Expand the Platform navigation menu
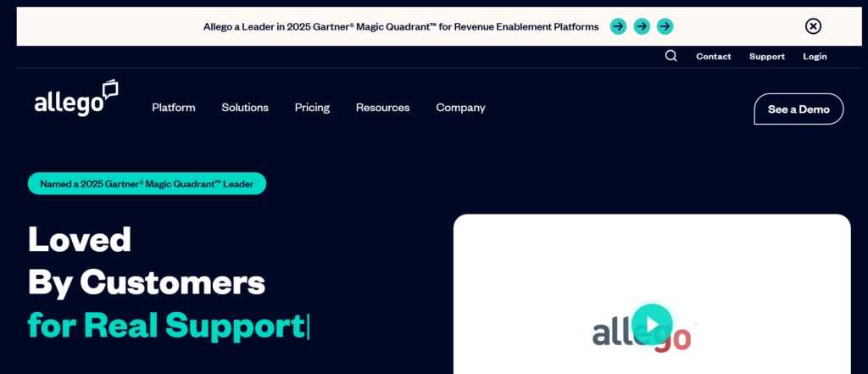 click(x=174, y=108)
